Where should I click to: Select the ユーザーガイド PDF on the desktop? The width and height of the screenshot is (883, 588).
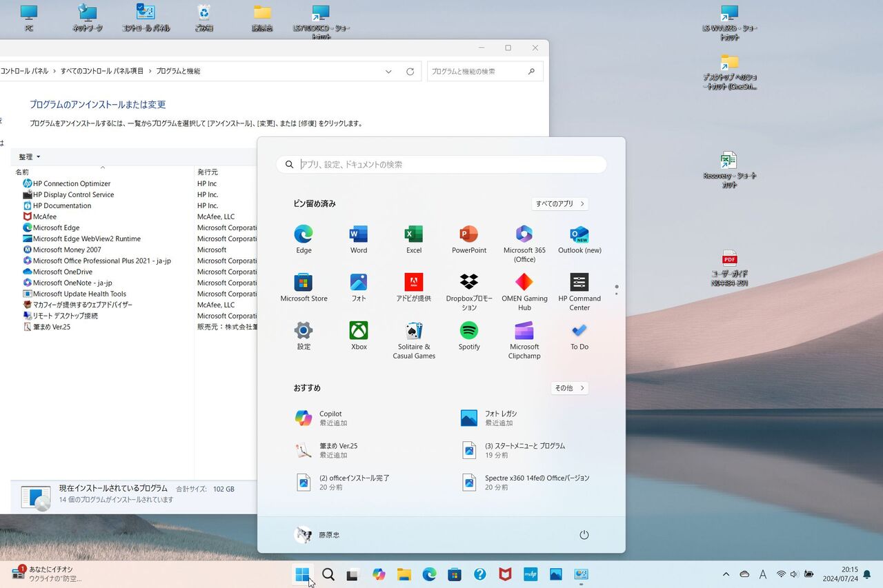pos(730,268)
